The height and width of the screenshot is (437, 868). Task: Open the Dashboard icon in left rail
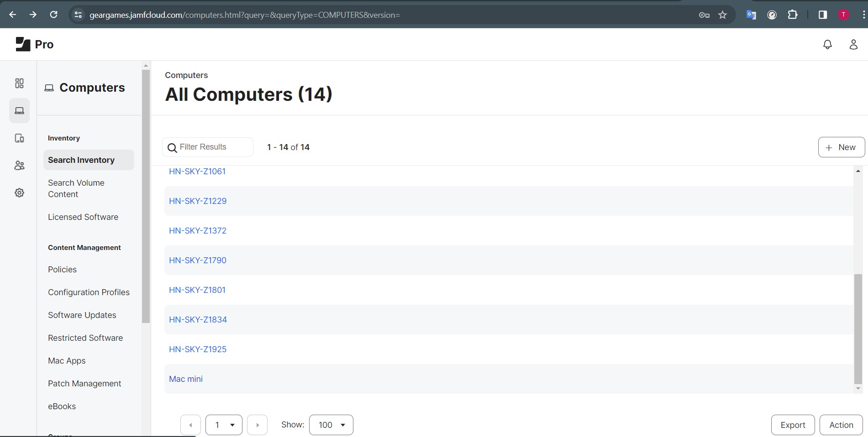(x=19, y=83)
